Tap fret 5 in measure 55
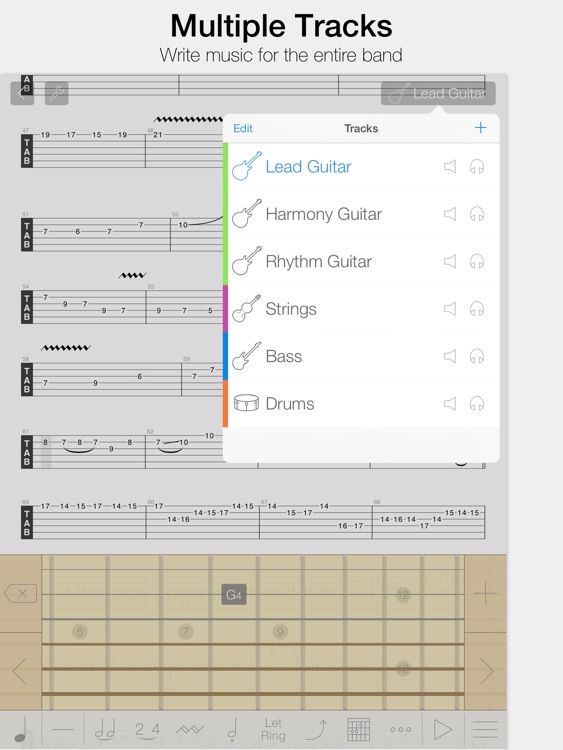 [210, 310]
